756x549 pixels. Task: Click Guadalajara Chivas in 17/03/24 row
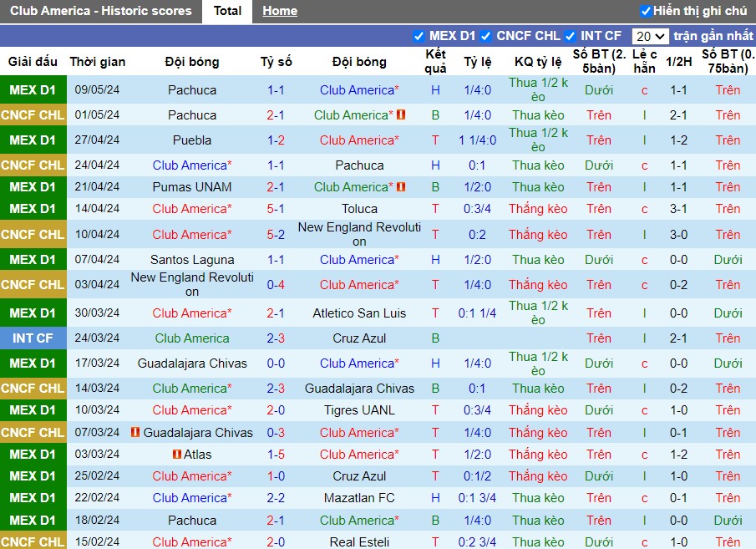click(192, 363)
